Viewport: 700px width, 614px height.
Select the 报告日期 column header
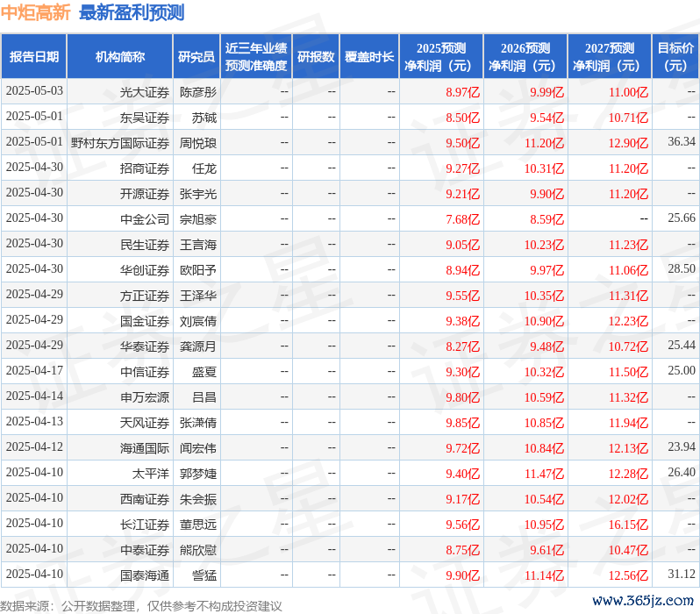(34, 56)
